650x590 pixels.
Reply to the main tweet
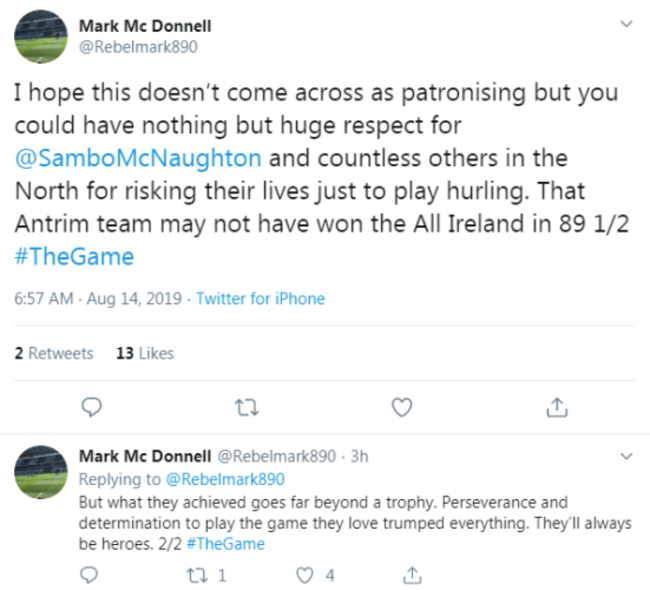(x=91, y=407)
